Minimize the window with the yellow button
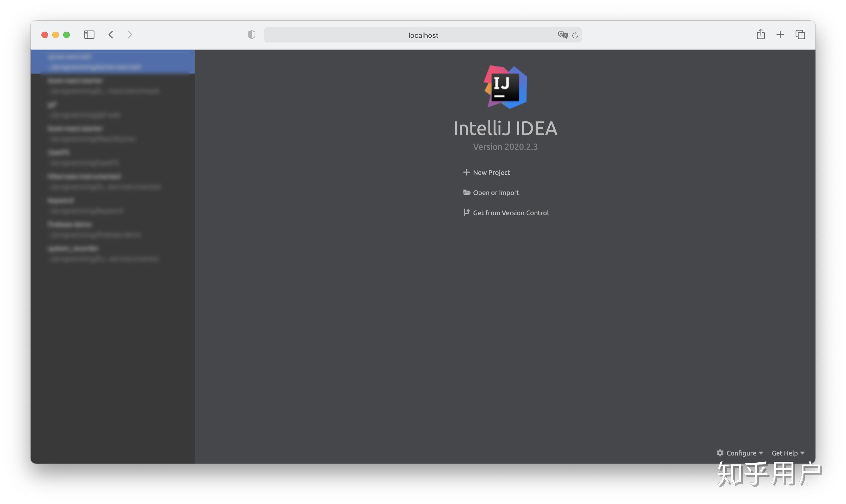This screenshot has height=504, width=846. (x=55, y=35)
